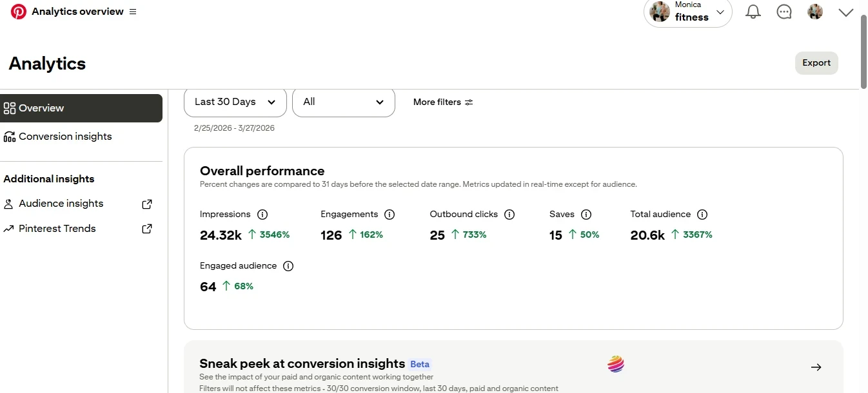Viewport: 868px width, 393px height.
Task: Open More filters options
Action: click(443, 102)
